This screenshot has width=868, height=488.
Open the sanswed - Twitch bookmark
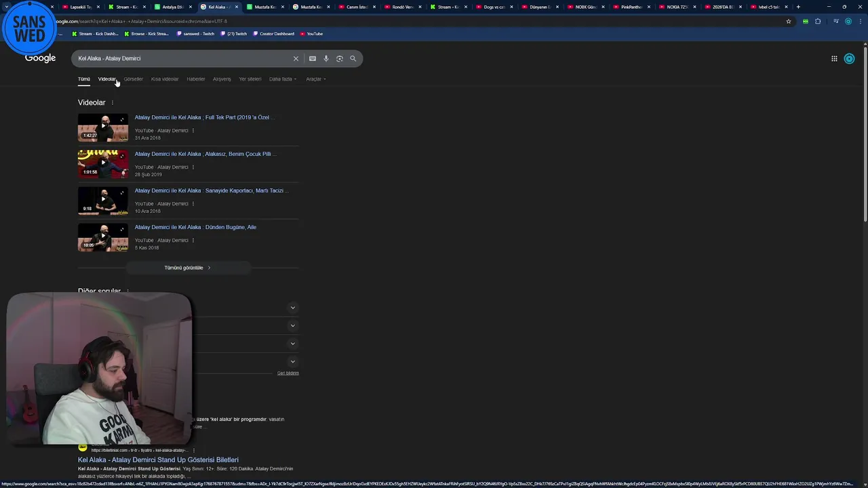click(195, 33)
